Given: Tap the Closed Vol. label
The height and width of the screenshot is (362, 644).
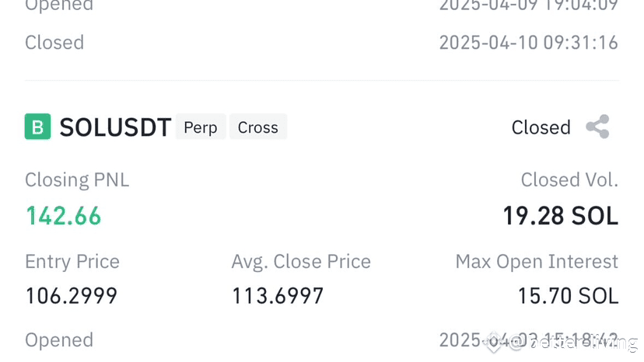Looking at the screenshot, I should (569, 180).
